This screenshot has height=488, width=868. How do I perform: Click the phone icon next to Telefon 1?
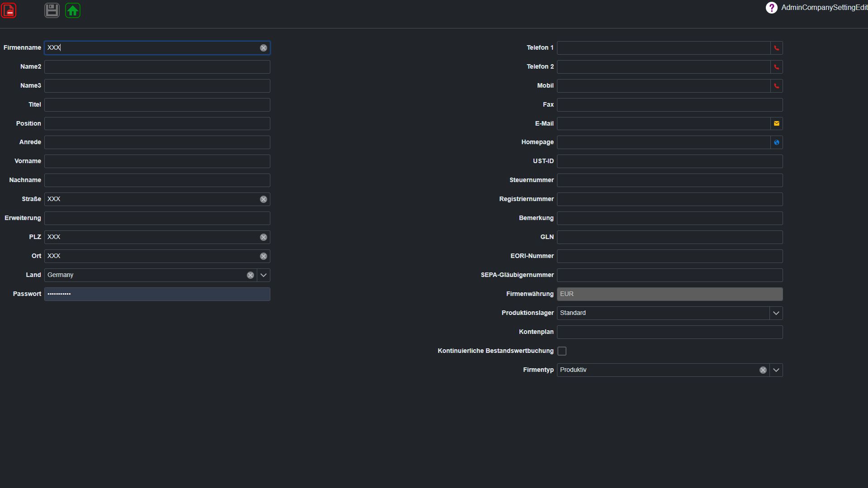tap(777, 48)
